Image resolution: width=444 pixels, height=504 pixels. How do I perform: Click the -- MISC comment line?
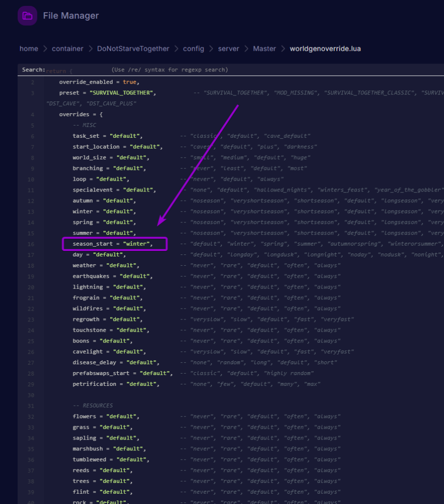pos(84,125)
